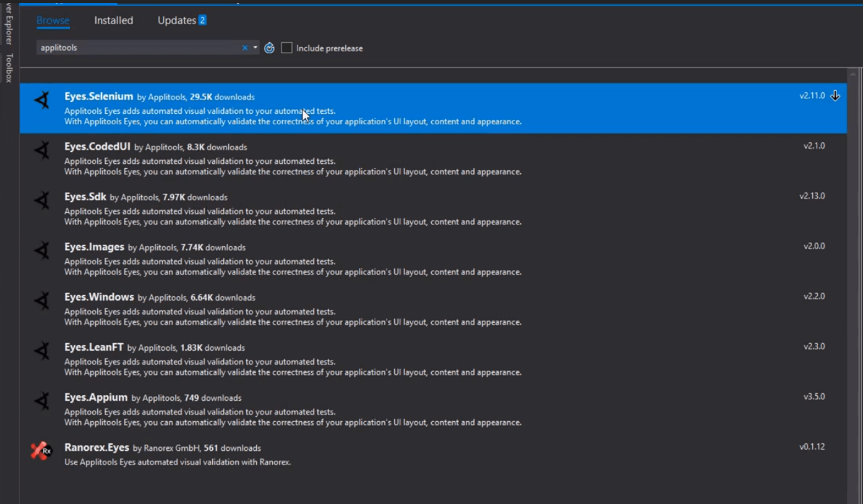Click version v2.1.0 of Eyes.CodedUI
Viewport: 863px width, 504px height.
click(814, 146)
